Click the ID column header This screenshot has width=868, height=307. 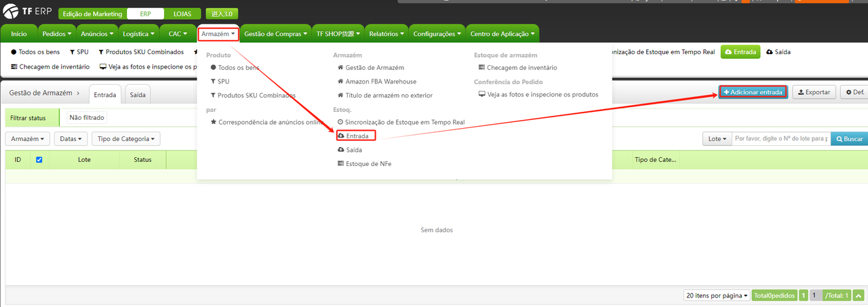coord(18,160)
